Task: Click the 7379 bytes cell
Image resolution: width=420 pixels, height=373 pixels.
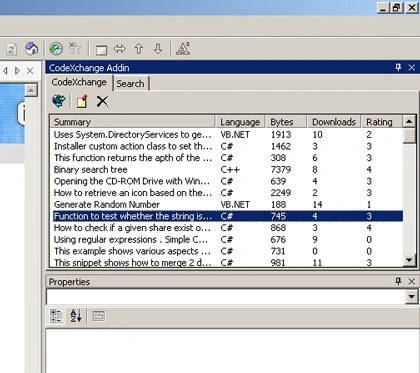Action: 280,170
